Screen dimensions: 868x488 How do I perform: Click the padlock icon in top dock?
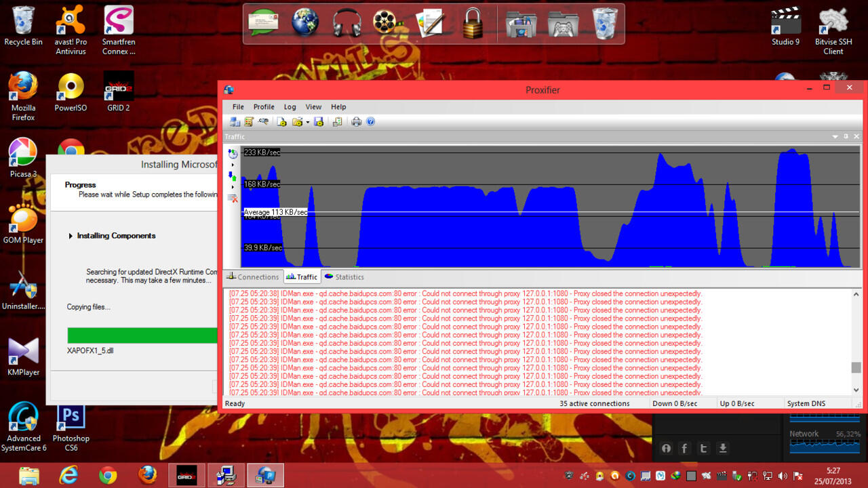473,23
